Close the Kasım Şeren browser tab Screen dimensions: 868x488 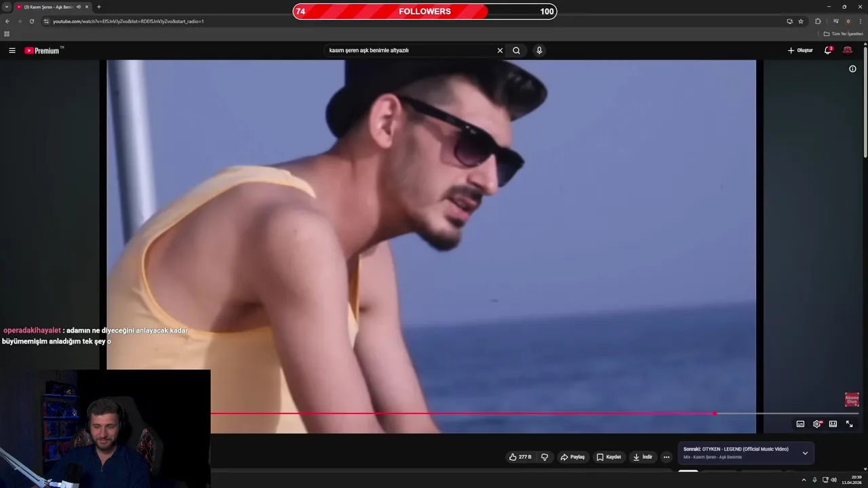pyautogui.click(x=87, y=7)
